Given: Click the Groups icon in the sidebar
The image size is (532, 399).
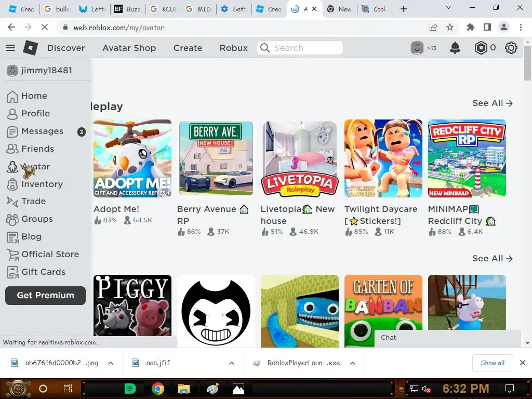Looking at the screenshot, I should click(12, 220).
